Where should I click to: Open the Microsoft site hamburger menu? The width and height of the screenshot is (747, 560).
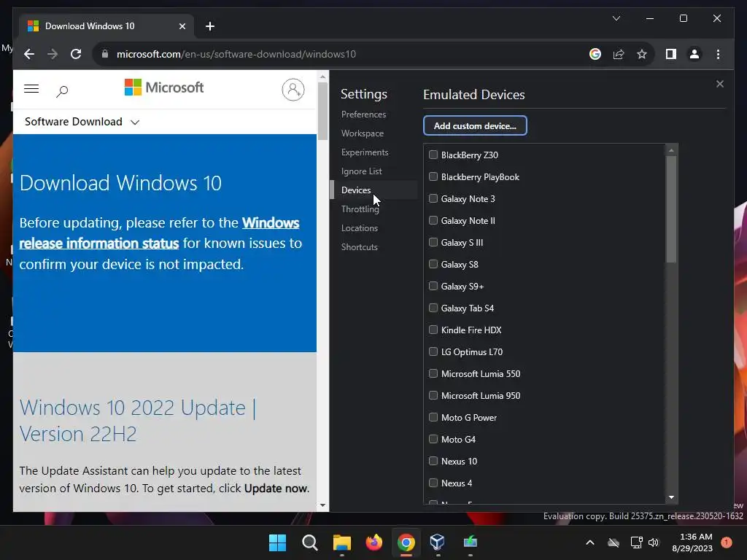click(x=31, y=88)
